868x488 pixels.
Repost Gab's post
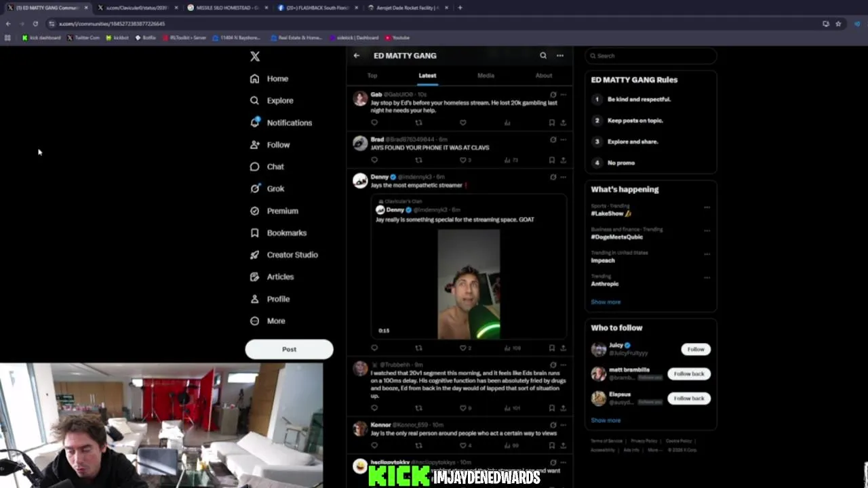[418, 123]
